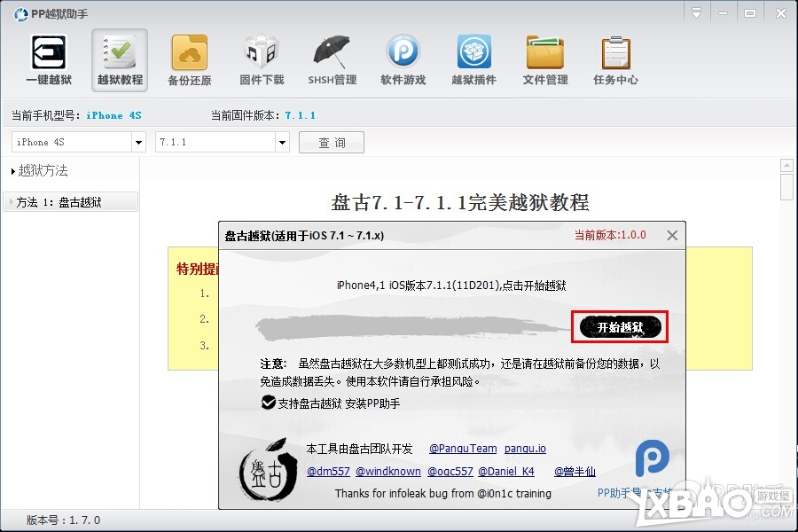Click the 固件下载 firmware download icon
The image size is (798, 532).
click(x=261, y=58)
